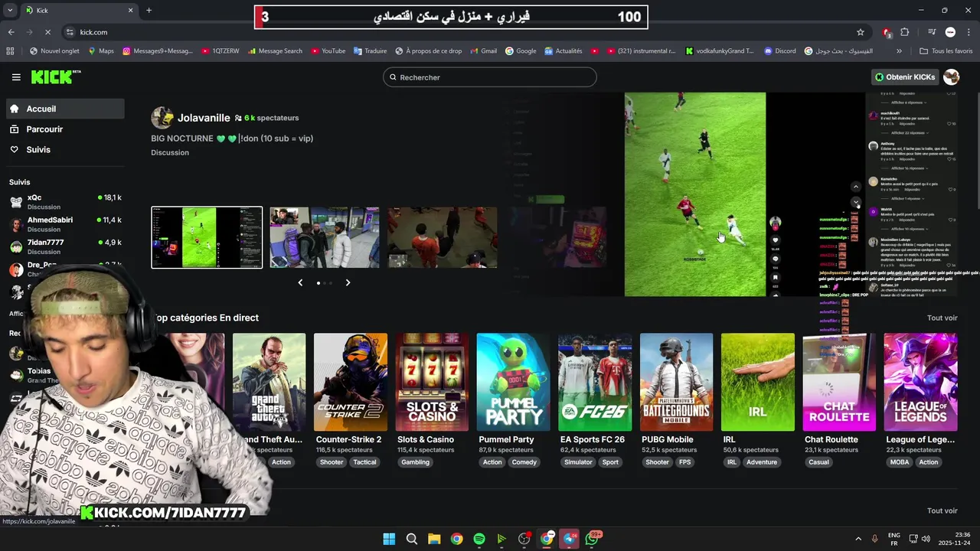Click the FPS tag
980x551 pixels.
pyautogui.click(x=684, y=462)
